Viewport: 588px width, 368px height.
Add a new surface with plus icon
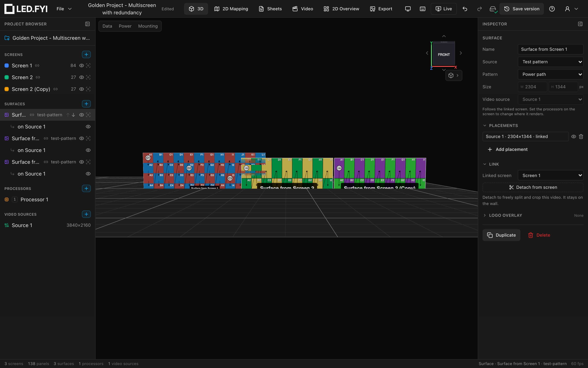[86, 104]
